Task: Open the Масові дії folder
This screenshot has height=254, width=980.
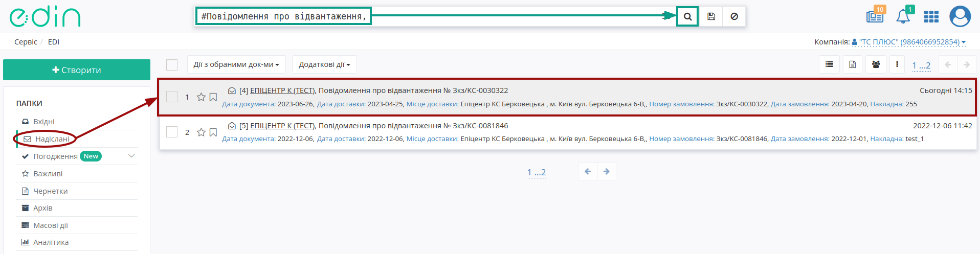Action: [50, 225]
